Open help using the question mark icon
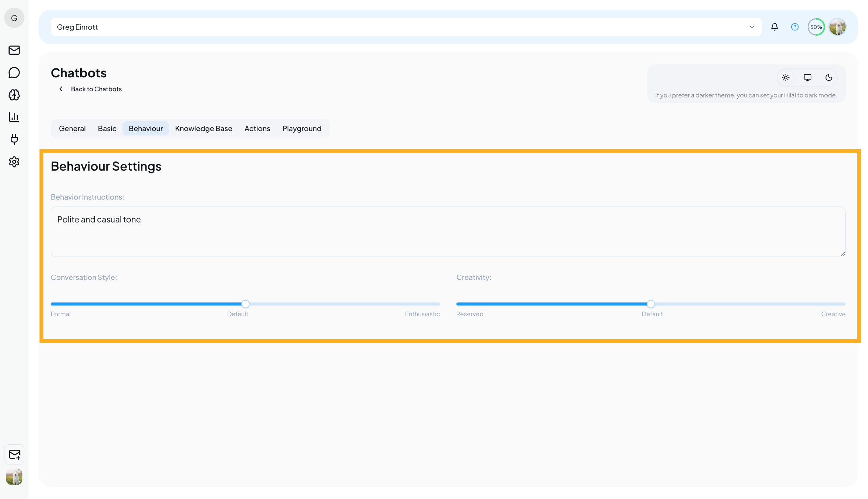This screenshot has height=499, width=868. coord(794,27)
